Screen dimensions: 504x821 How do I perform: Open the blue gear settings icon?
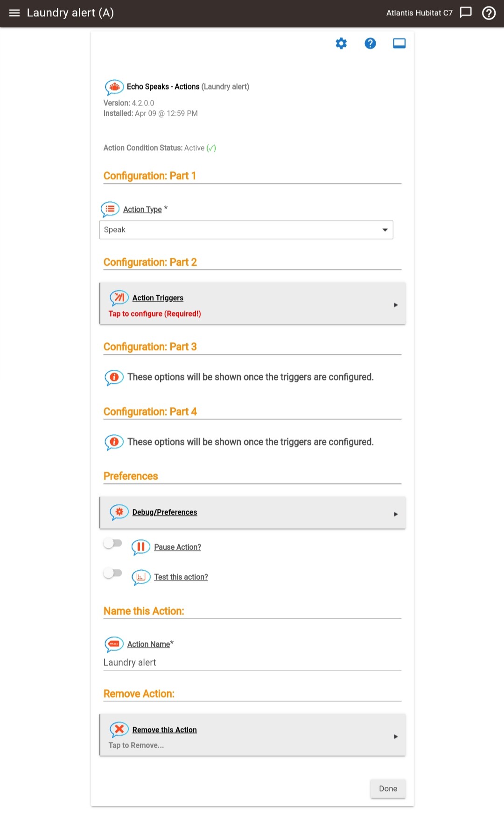click(341, 43)
